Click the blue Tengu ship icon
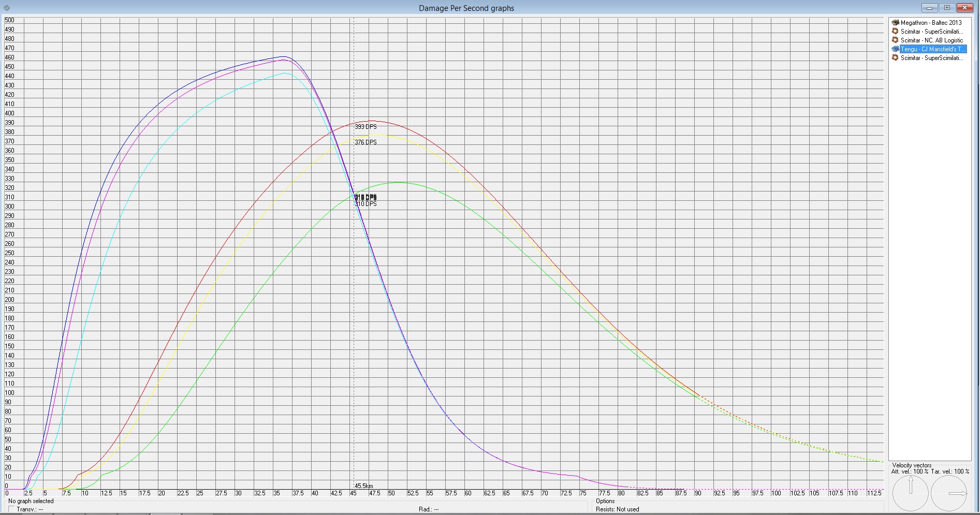This screenshot has height=515, width=980. [x=895, y=49]
